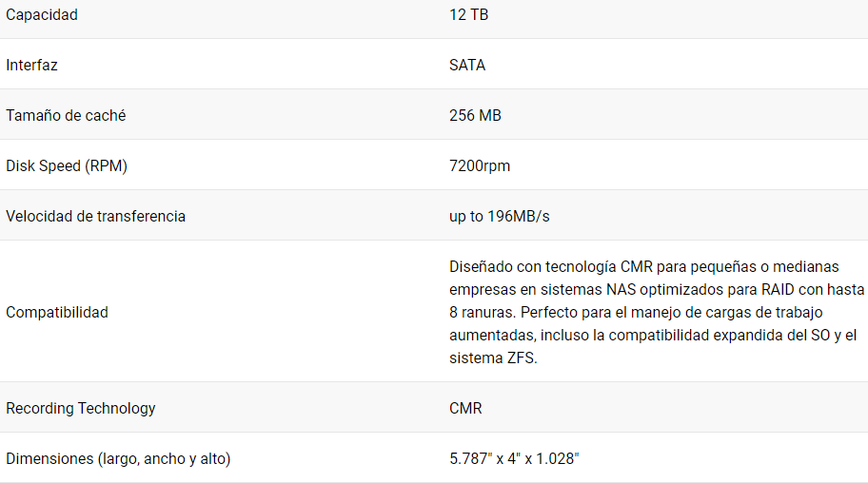Click the Capacidad row label
868x483 pixels.
[42, 15]
